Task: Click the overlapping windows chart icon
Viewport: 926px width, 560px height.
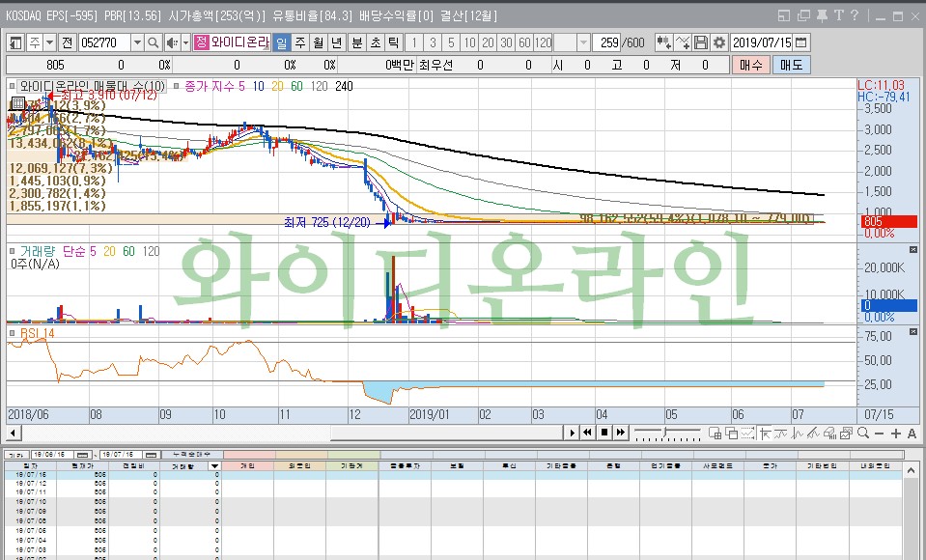Action: click(x=731, y=433)
